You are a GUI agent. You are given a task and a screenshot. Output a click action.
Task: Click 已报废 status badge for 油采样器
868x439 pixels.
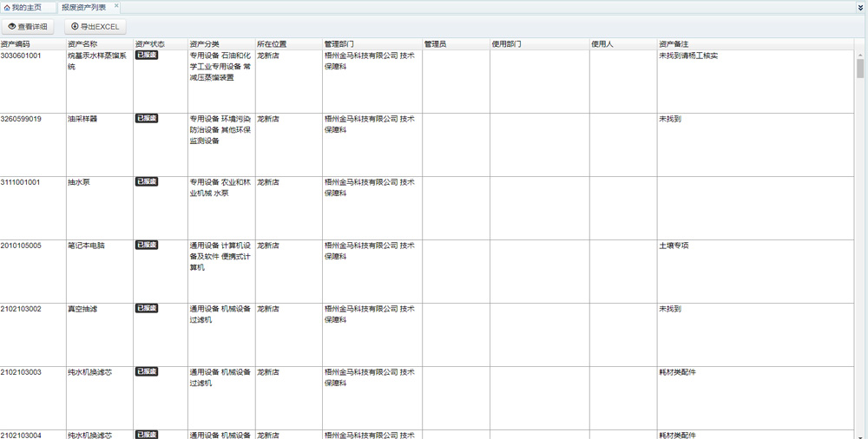coord(147,119)
